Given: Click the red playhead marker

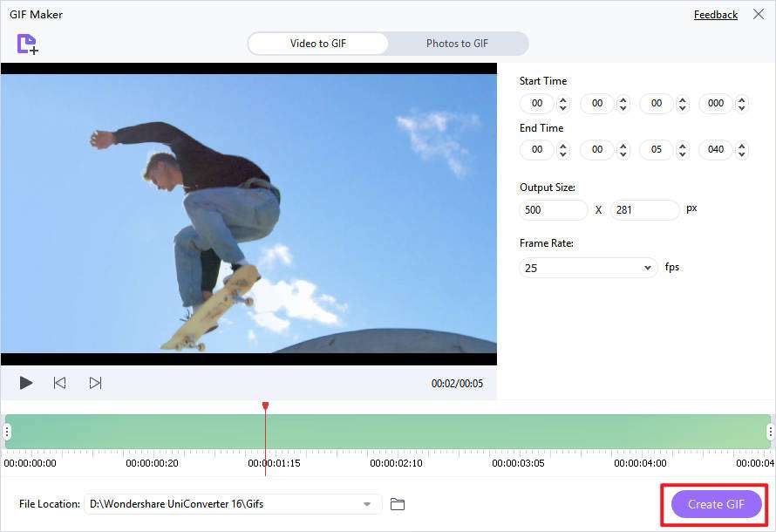Looking at the screenshot, I should (x=265, y=406).
